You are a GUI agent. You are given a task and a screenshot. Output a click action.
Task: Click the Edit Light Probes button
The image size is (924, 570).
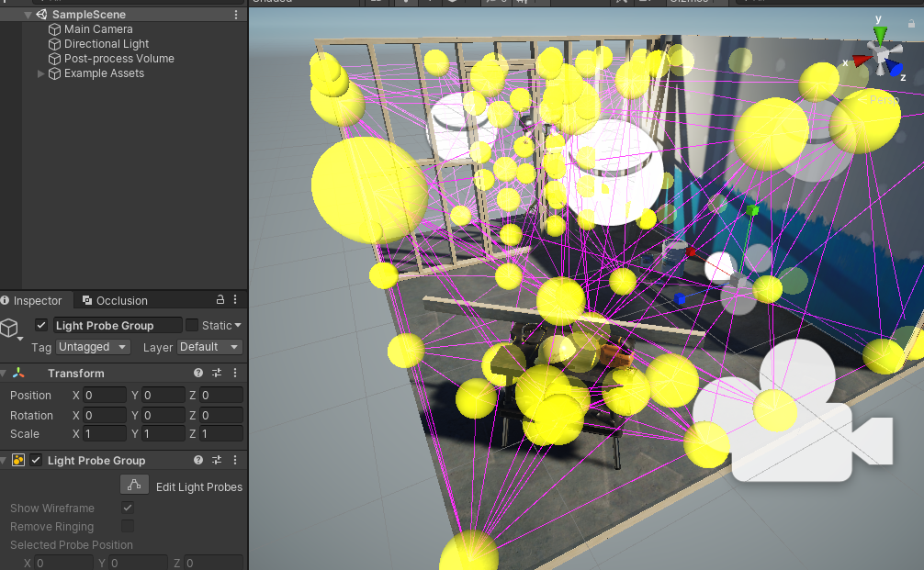coord(134,485)
